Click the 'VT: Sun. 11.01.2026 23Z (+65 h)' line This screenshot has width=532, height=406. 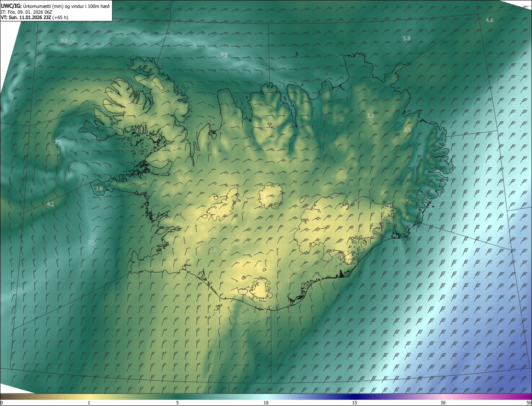point(34,17)
